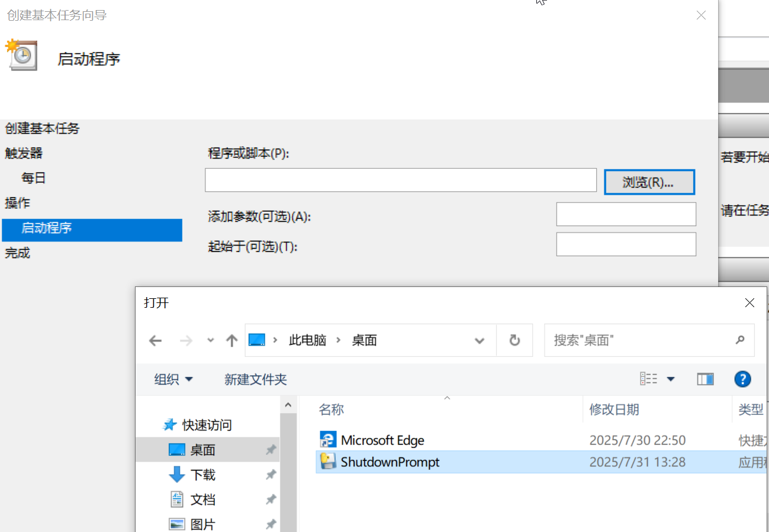Click the navigation pane scroll up arrow

[x=288, y=405]
